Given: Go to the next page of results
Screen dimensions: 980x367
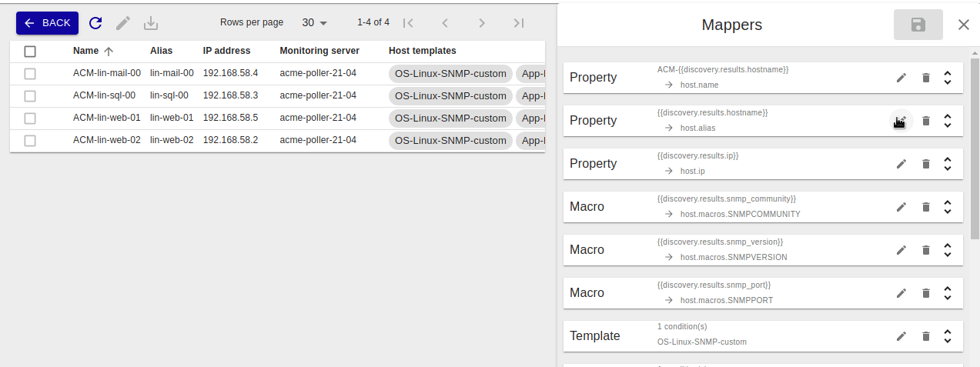Looking at the screenshot, I should tap(482, 23).
